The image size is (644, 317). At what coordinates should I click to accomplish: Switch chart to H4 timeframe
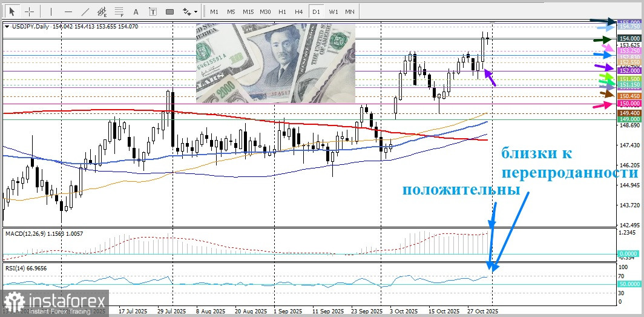[299, 12]
